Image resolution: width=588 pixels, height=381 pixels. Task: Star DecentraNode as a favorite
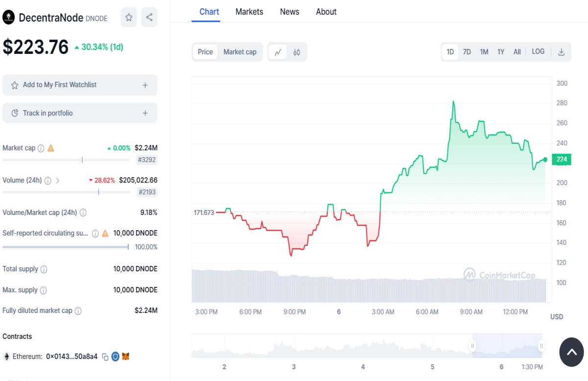pyautogui.click(x=129, y=18)
